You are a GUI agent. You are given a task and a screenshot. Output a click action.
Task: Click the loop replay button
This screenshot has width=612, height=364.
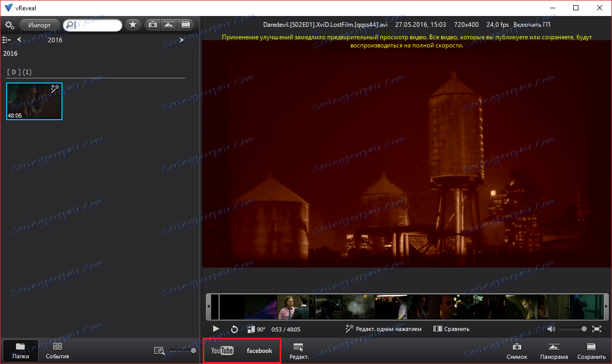point(234,329)
